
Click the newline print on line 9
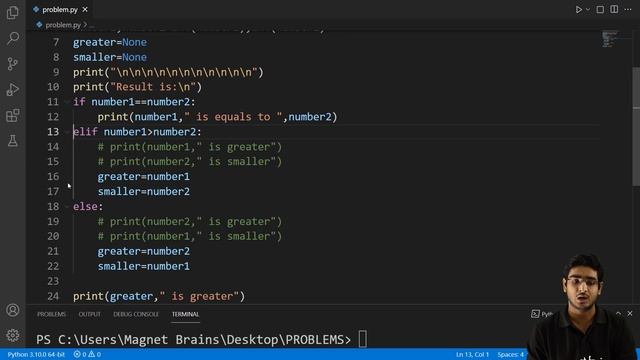pos(169,72)
